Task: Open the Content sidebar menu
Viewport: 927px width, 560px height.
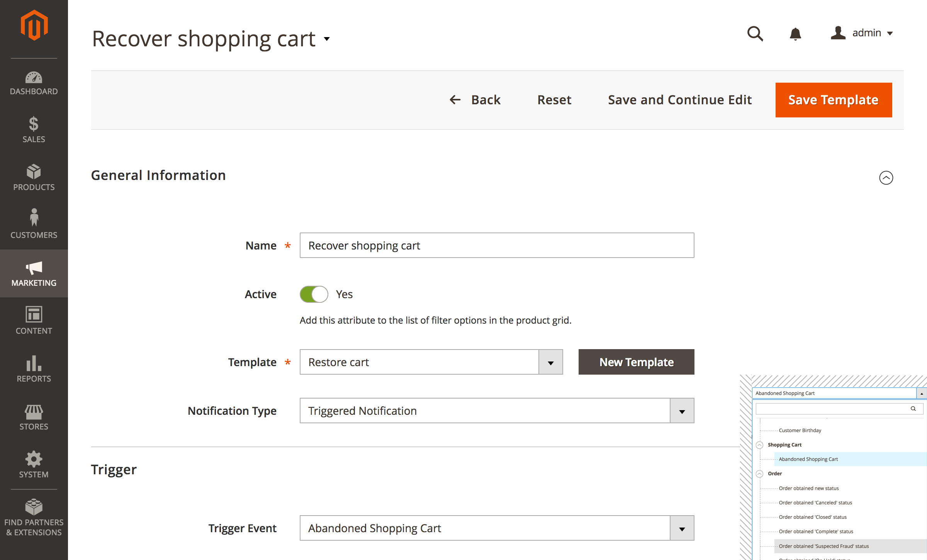Action: pos(34,321)
